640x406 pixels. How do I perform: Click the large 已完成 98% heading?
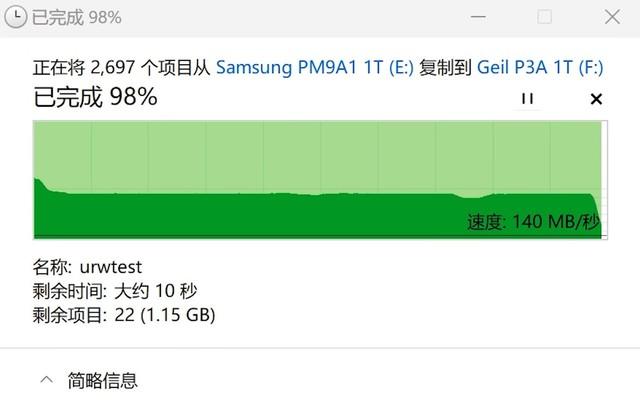click(95, 97)
